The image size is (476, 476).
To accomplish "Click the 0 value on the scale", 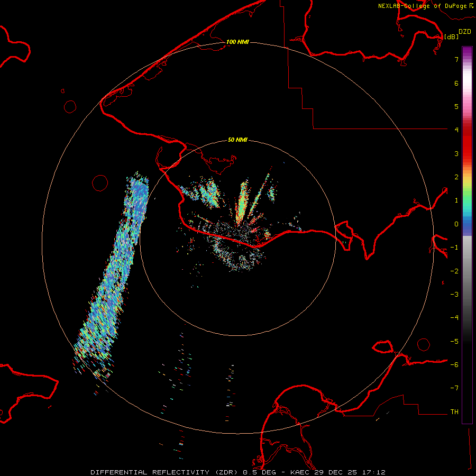I will point(456,224).
